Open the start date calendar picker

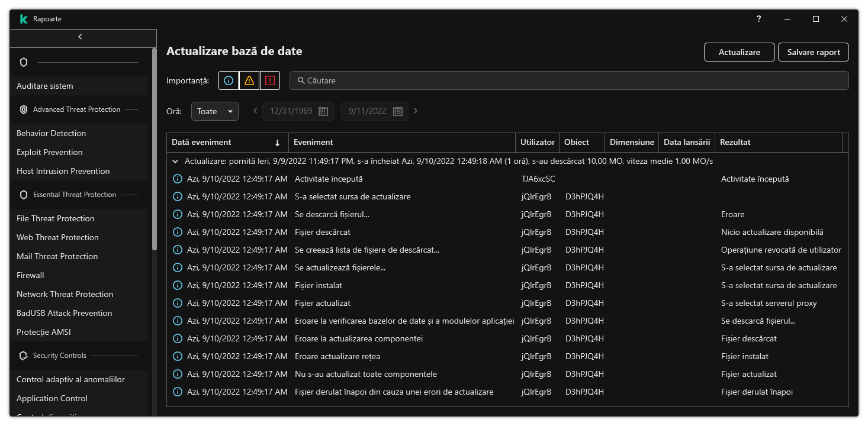323,111
